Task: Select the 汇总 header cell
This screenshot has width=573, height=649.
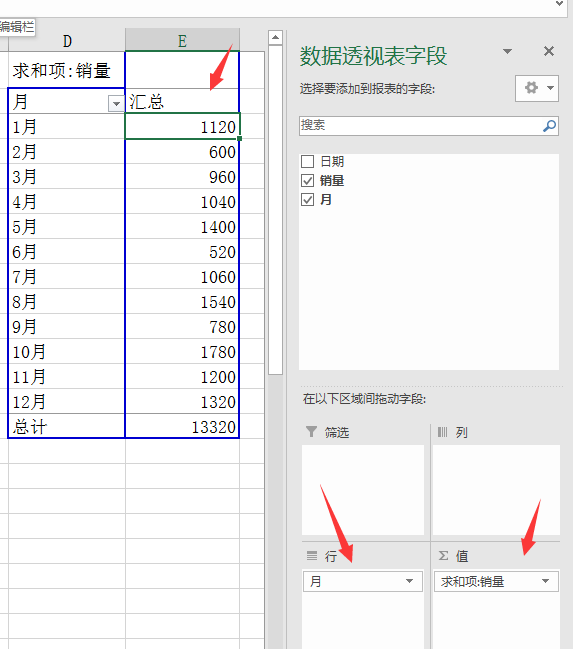Action: (182, 101)
